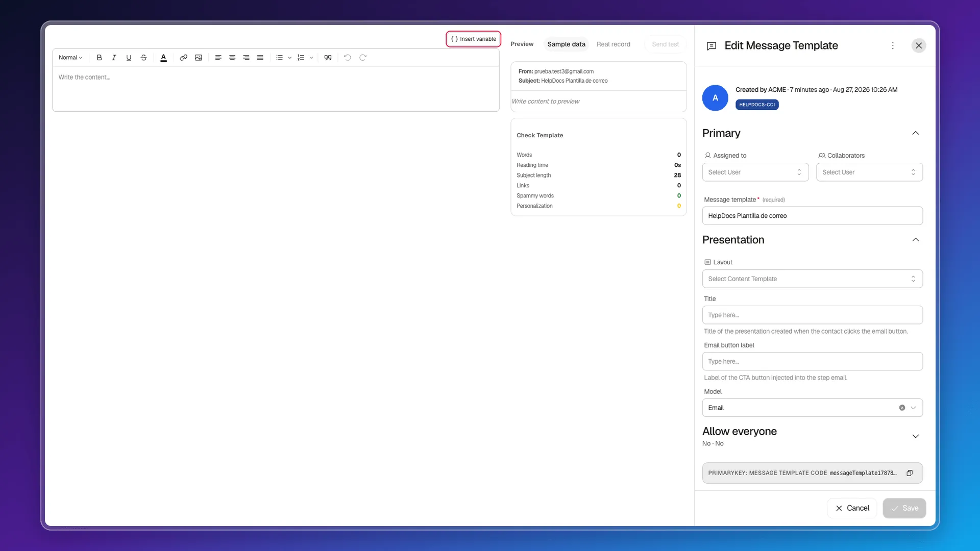Switch to Sample data tab

point(566,44)
